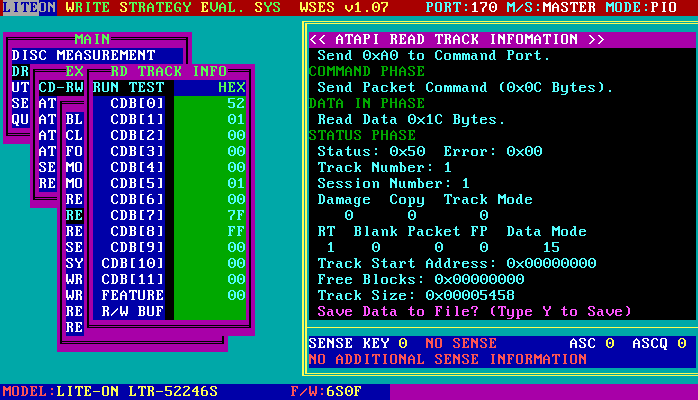The width and height of the screenshot is (698, 400).
Task: Click the CDB[8] value FF
Action: click(x=235, y=231)
